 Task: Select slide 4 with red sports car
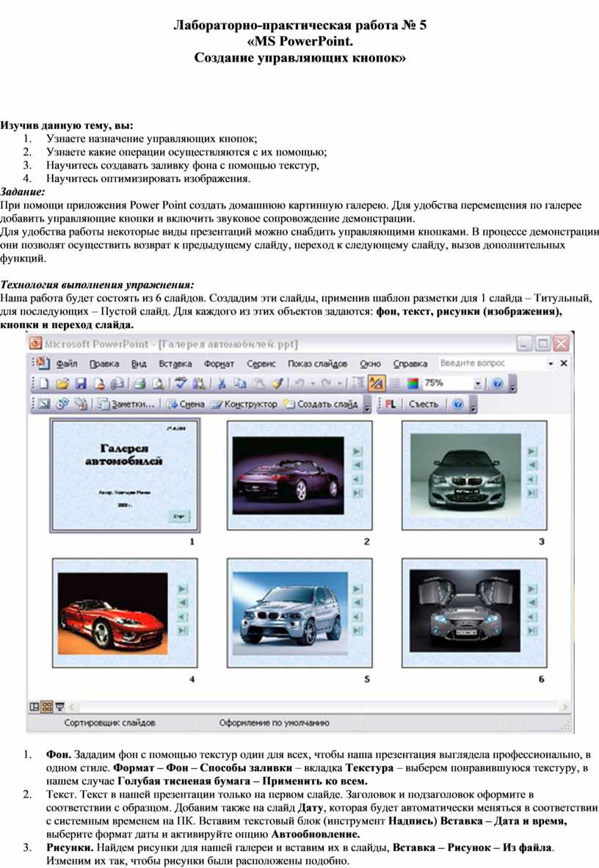point(125,612)
